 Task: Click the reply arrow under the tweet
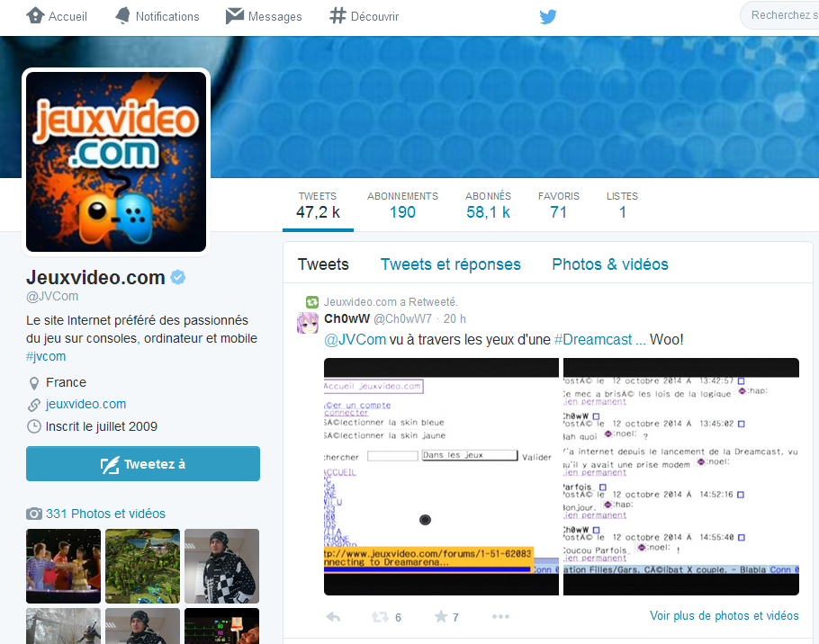(333, 617)
